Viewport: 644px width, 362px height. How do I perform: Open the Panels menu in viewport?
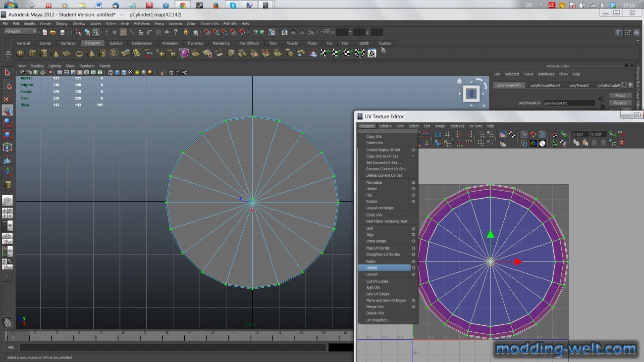click(x=105, y=66)
